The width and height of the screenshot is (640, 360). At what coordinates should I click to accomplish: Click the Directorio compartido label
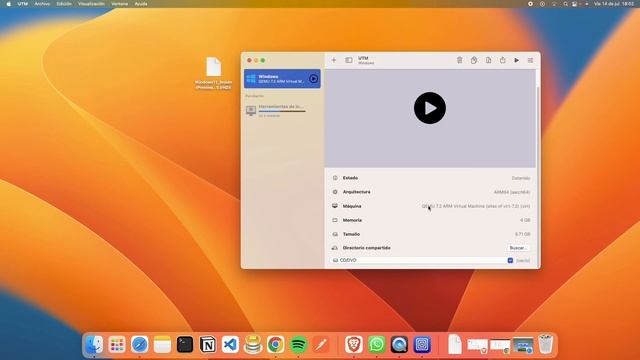[366, 248]
